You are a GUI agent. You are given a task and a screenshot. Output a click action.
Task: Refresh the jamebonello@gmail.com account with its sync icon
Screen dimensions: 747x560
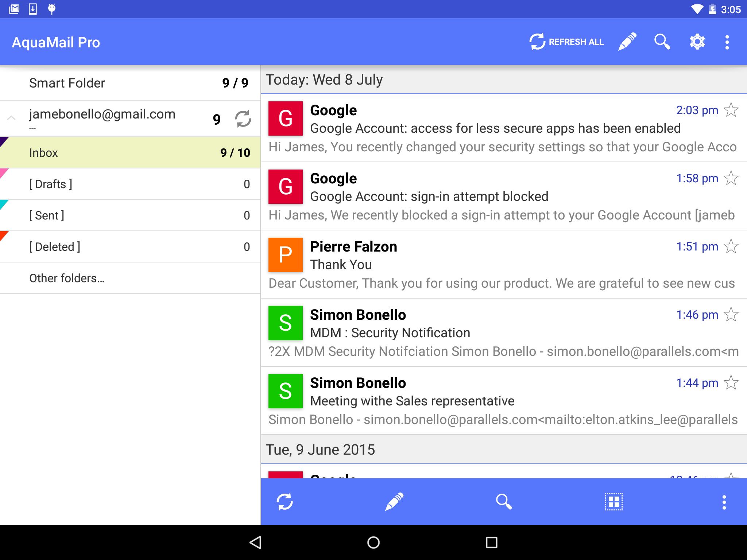tap(244, 118)
